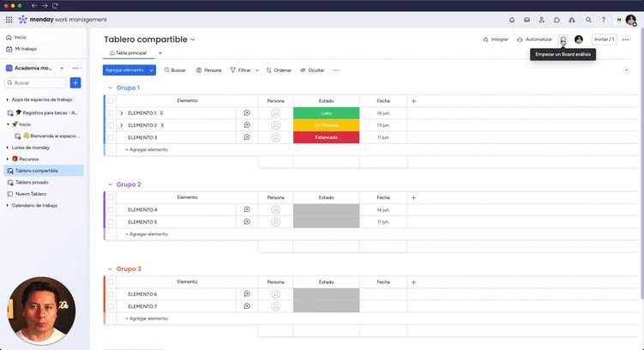Open the notifications bell icon
644x350 pixels.
[x=512, y=19]
